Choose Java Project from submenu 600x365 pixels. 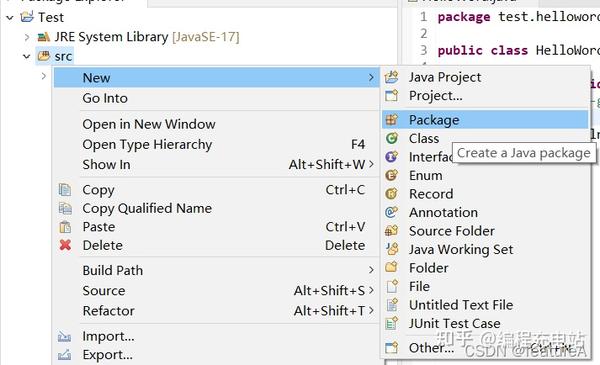tap(485, 77)
